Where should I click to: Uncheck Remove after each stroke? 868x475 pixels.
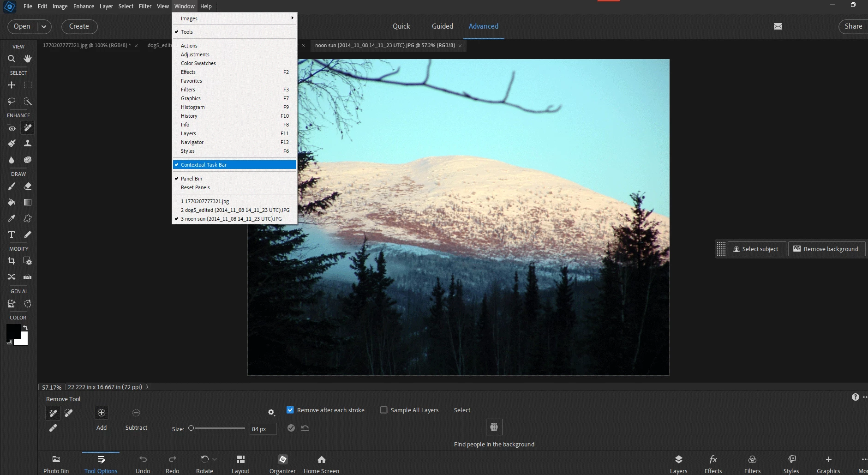pos(290,410)
